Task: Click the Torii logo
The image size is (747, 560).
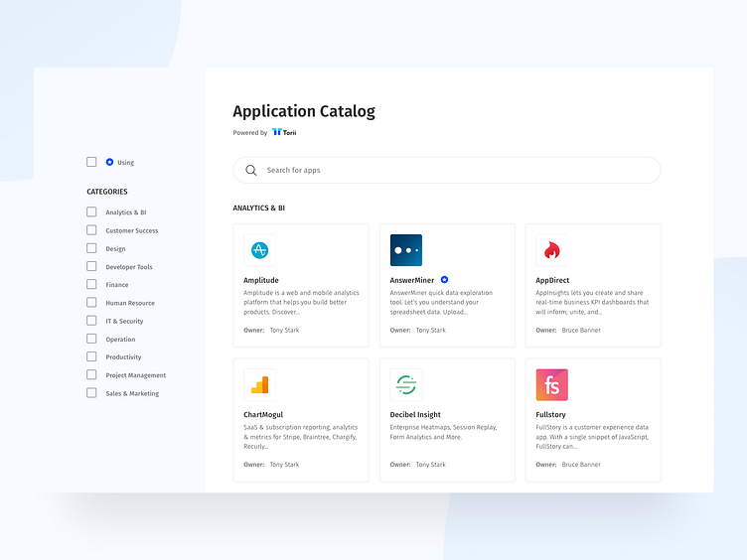Action: pos(284,132)
